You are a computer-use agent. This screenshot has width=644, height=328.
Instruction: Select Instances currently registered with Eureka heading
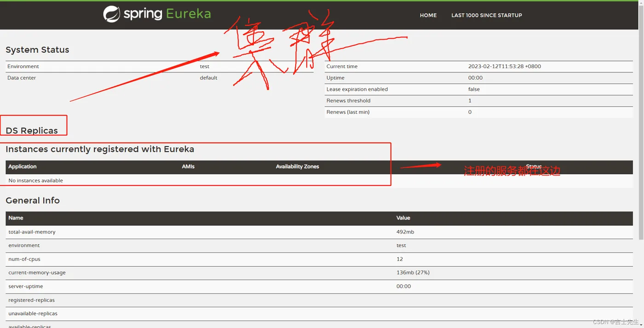tap(100, 149)
